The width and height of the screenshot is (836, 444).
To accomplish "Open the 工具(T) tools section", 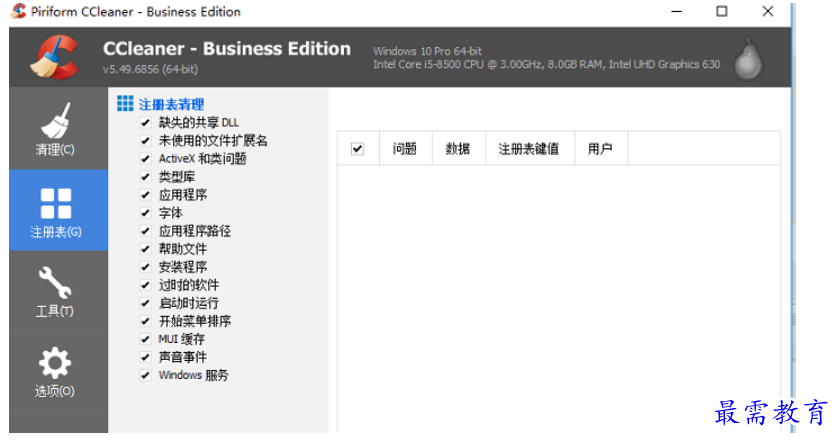I will click(x=58, y=291).
